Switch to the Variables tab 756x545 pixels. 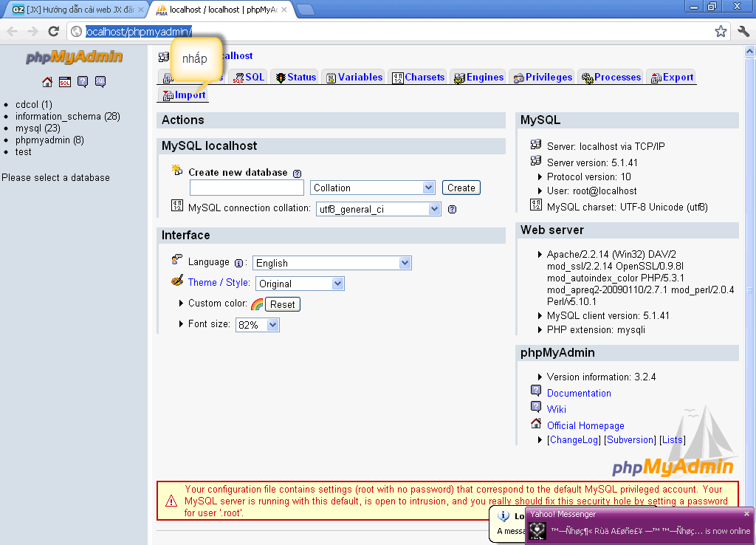click(x=354, y=77)
